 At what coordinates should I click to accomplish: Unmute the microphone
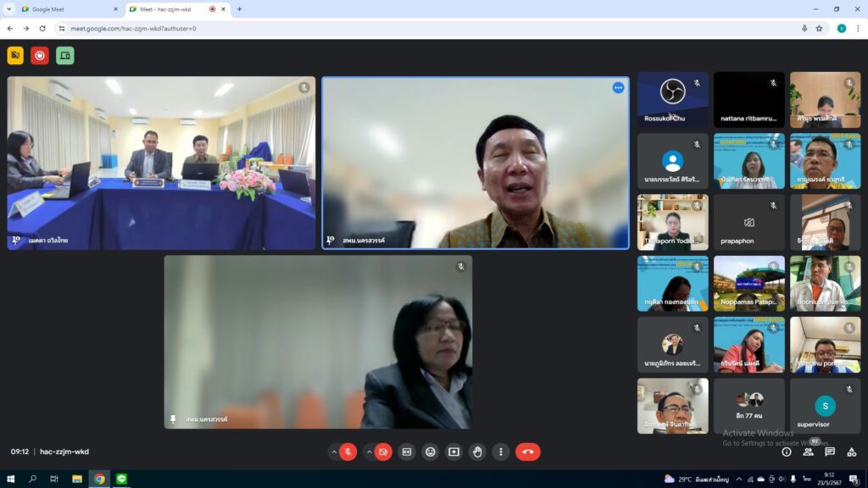click(348, 452)
